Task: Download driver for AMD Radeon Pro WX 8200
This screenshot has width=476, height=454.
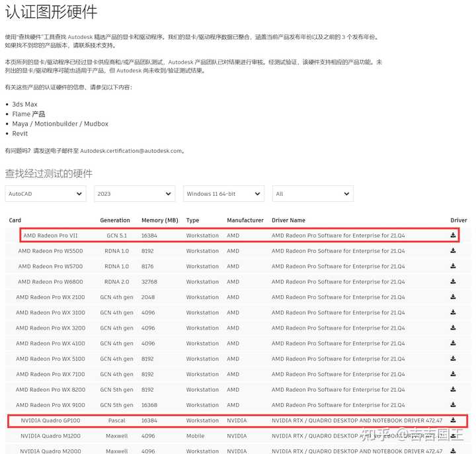Action: coord(453,390)
